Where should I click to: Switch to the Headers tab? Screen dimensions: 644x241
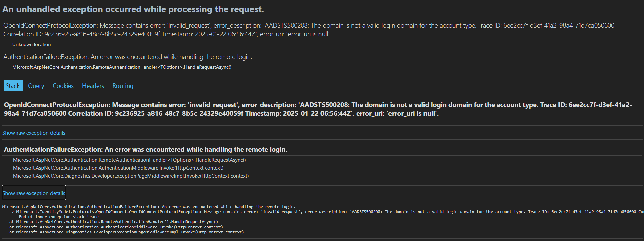(x=93, y=85)
